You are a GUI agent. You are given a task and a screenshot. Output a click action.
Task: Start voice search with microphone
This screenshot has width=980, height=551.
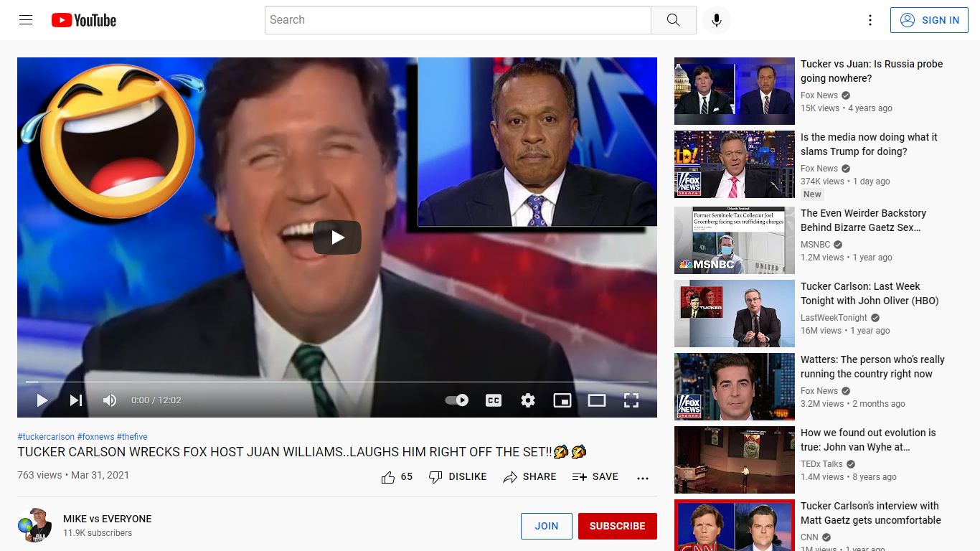point(716,20)
